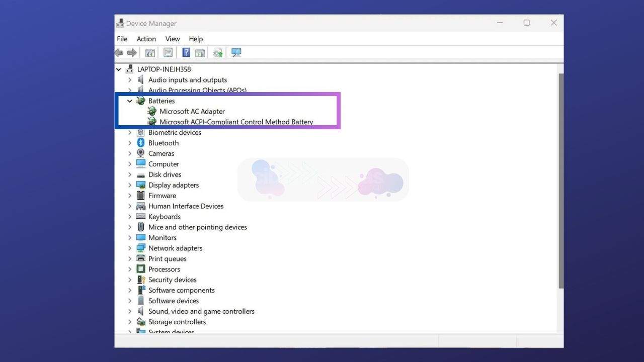Click the ACPI-Compliant Control Method Battery icon

pos(152,122)
